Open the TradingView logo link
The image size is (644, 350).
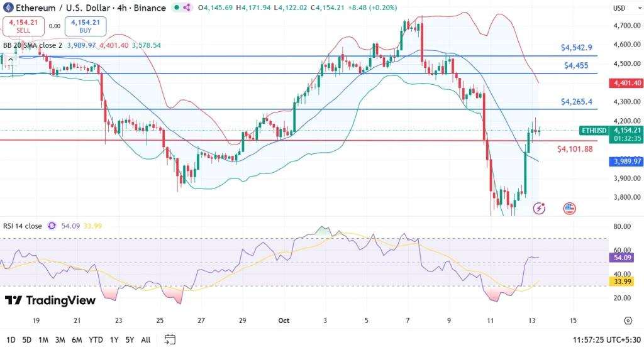tap(50, 301)
